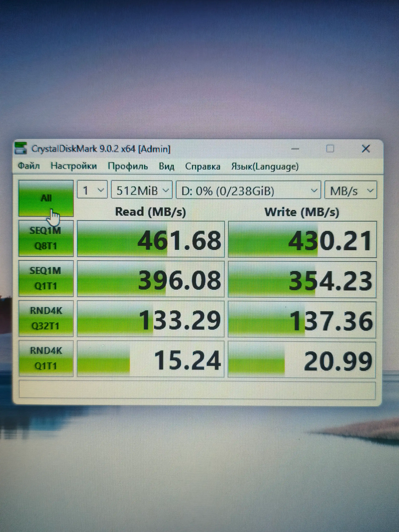Click the 133.29 read result
Image resolution: width=399 pixels, height=532 pixels.
(151, 319)
